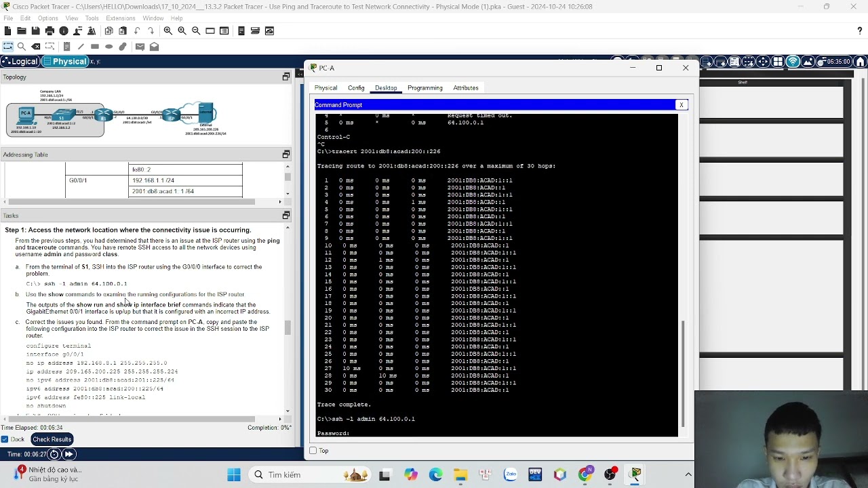
Task: Switch to the Config tab in the PC-A window
Action: tap(356, 88)
